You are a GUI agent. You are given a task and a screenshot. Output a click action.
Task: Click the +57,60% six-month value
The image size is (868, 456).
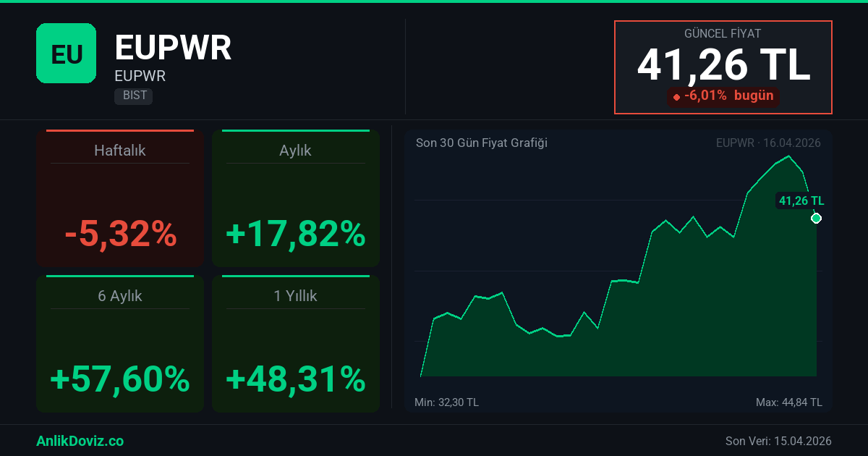[120, 379]
